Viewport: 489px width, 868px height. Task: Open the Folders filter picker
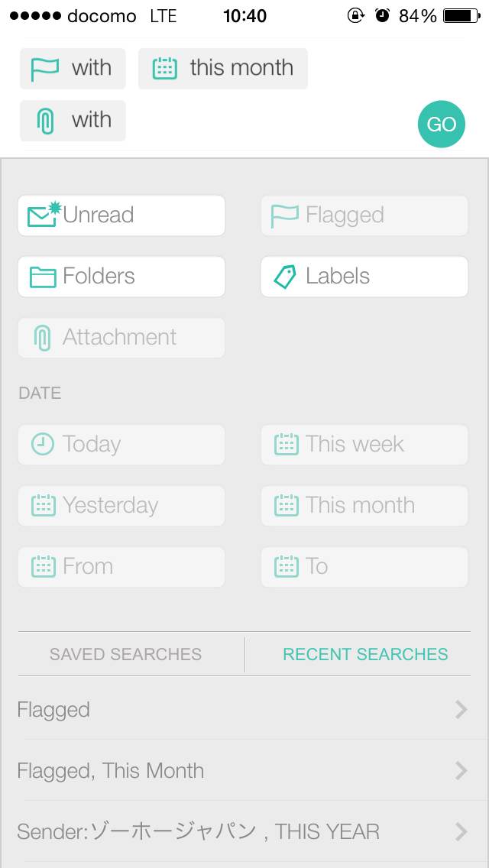point(121,277)
